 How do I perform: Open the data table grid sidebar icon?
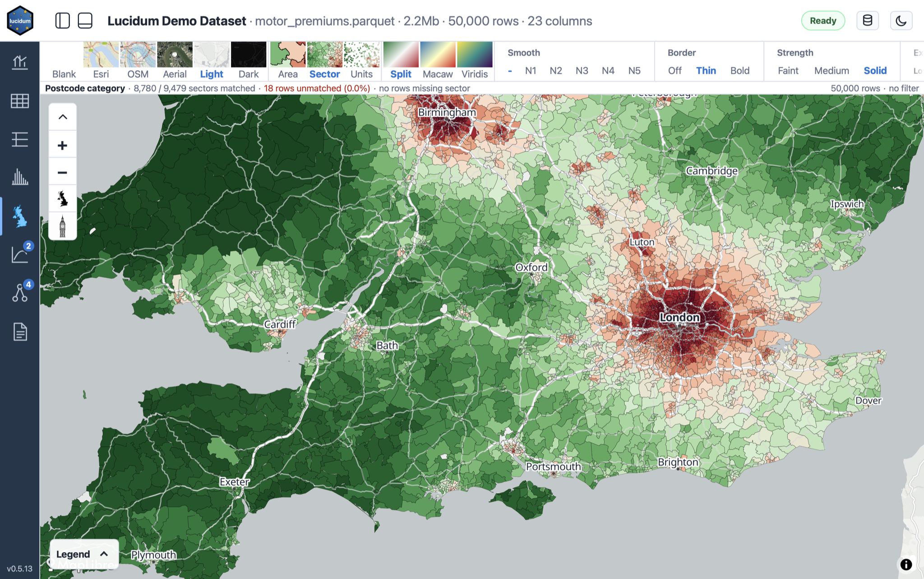(20, 101)
